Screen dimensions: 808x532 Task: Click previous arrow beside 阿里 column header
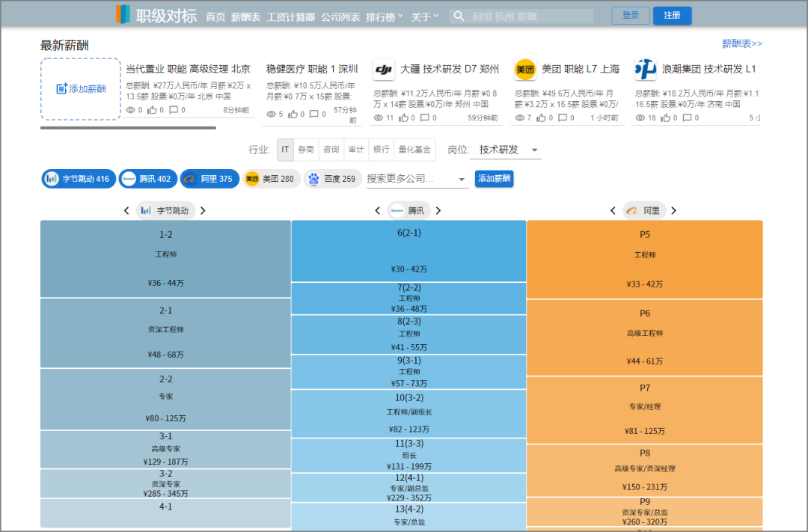(613, 210)
